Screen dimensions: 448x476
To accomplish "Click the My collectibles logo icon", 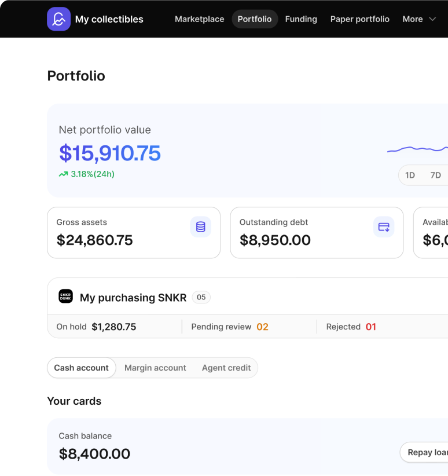I will point(58,19).
